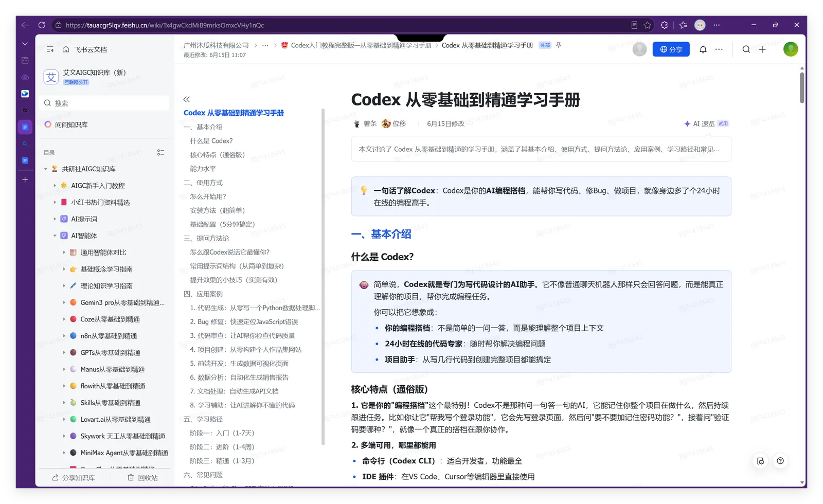Click the gray collaborator avatar in header

pyautogui.click(x=639, y=49)
